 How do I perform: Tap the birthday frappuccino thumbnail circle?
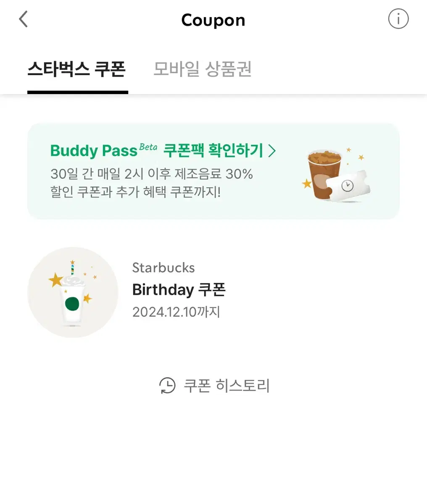(x=73, y=292)
